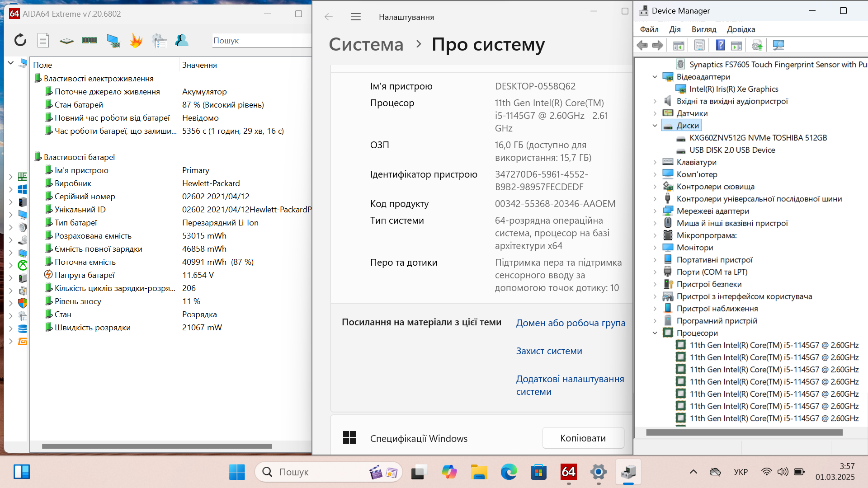Open the Copilot taskbar icon

(449, 472)
